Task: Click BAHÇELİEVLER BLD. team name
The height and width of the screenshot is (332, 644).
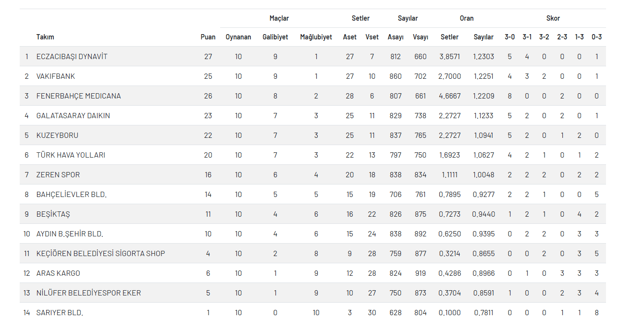Action: pyautogui.click(x=71, y=195)
